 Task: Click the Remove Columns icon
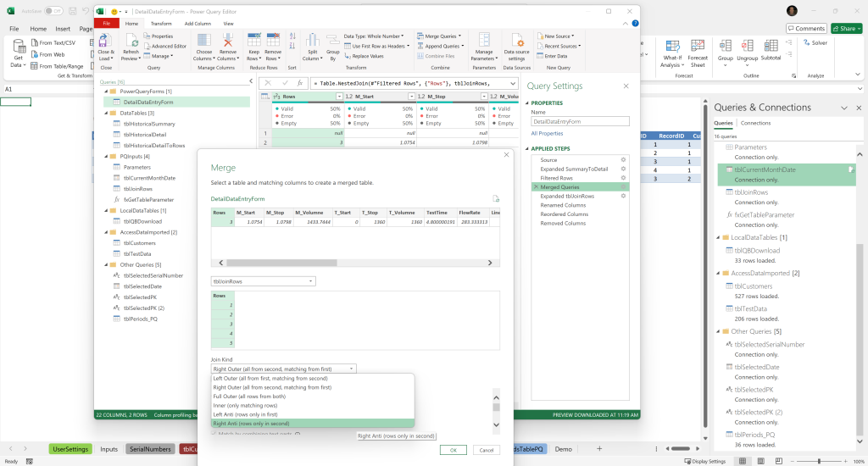227,41
